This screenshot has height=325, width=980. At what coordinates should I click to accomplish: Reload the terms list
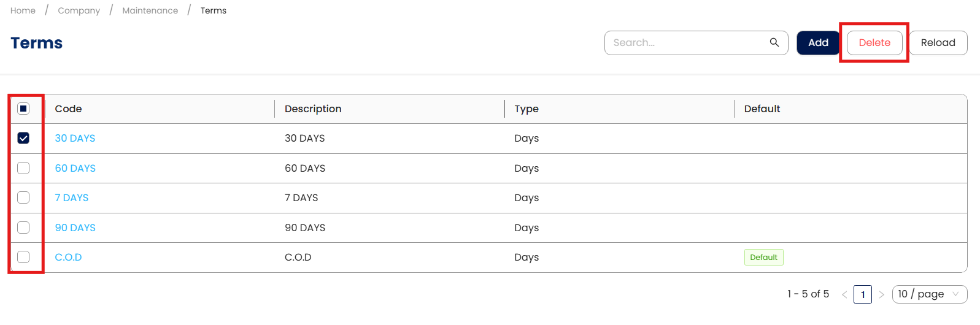pos(938,43)
